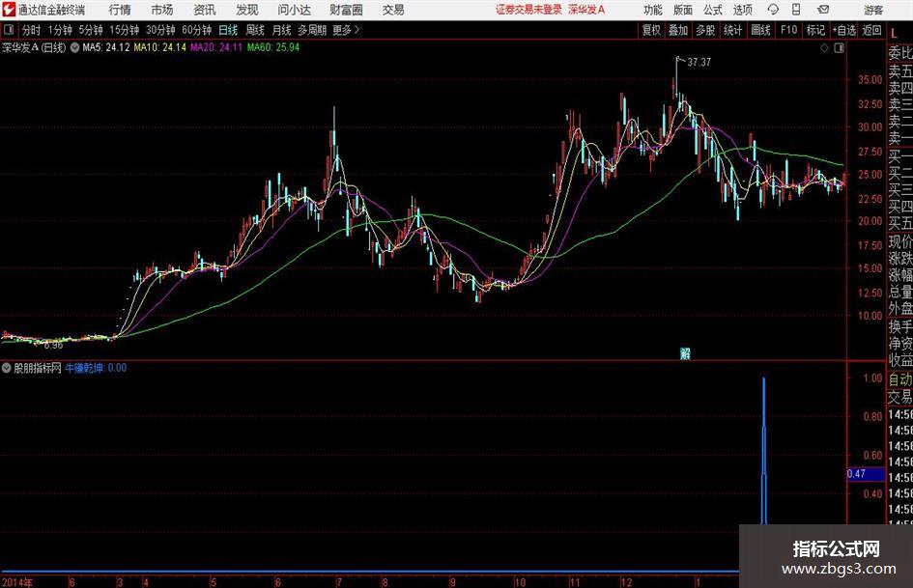This screenshot has height=588, width=913.
Task: Click the 37.37 high price flag
Action: 699,62
